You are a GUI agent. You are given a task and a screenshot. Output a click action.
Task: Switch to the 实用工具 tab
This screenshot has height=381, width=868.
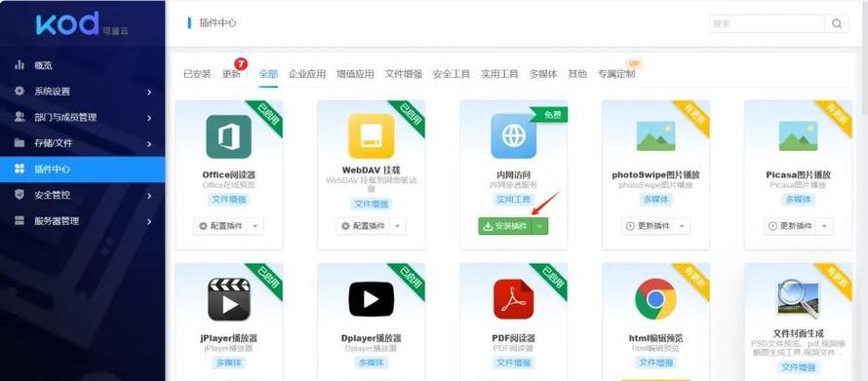tap(499, 74)
